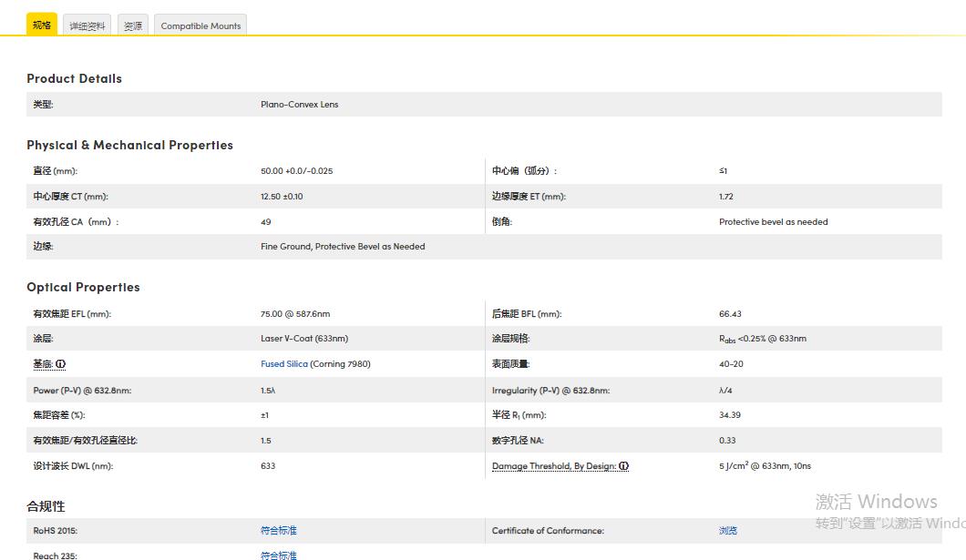The image size is (966, 560).
Task: Go to the Compatible Mounts tab
Action: 200,26
